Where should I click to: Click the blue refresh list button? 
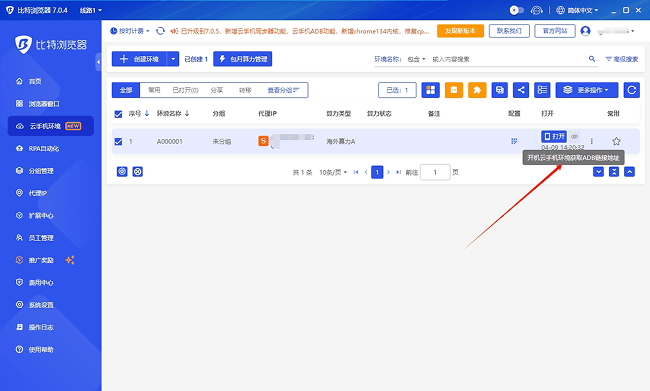632,90
